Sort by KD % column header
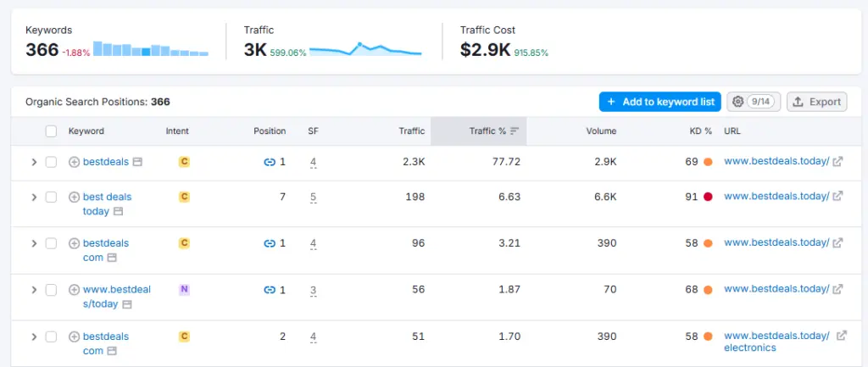This screenshot has height=367, width=868. 701,131
